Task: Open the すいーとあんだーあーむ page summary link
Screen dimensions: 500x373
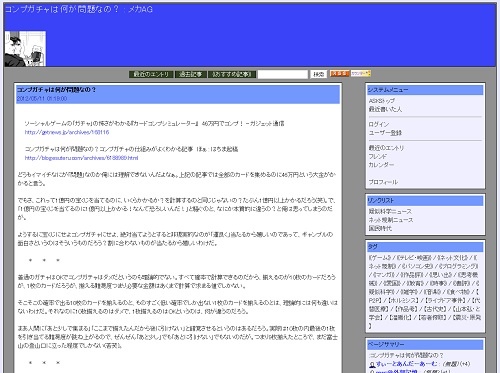Action: (406, 364)
